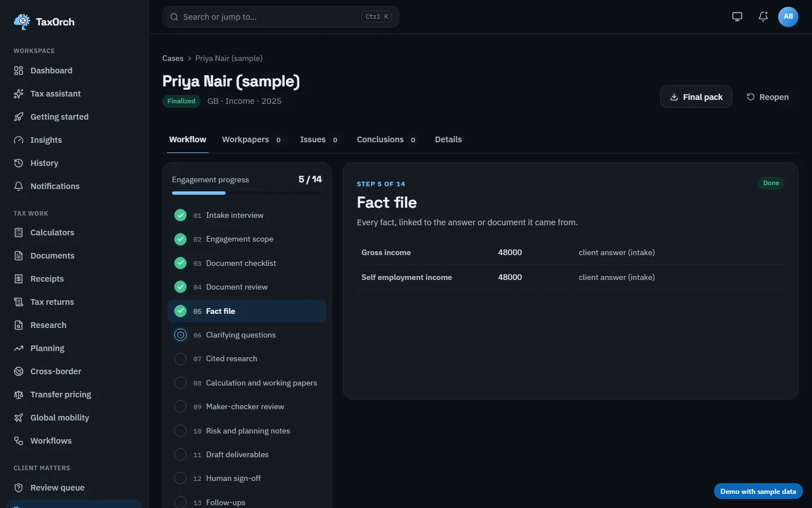Screen dimensions: 812x508
Task: Open the Tax assistant sparkle item
Action: [x=74, y=94]
